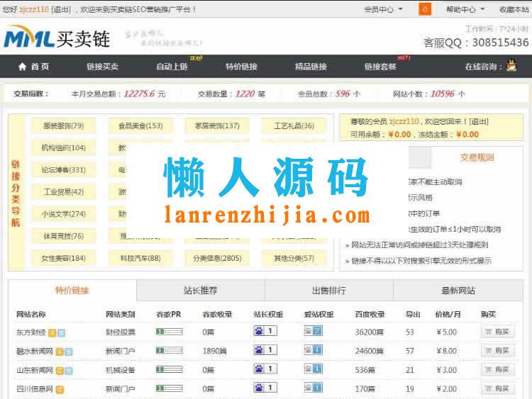Open category 工艺礼品(36)
Viewport: 532px width, 399px height.
294,126
